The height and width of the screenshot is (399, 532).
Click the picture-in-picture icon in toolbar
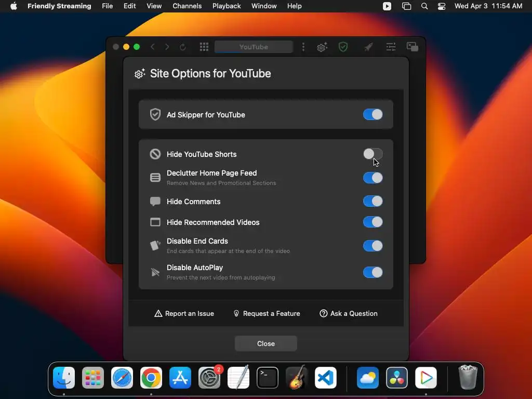[x=412, y=47]
